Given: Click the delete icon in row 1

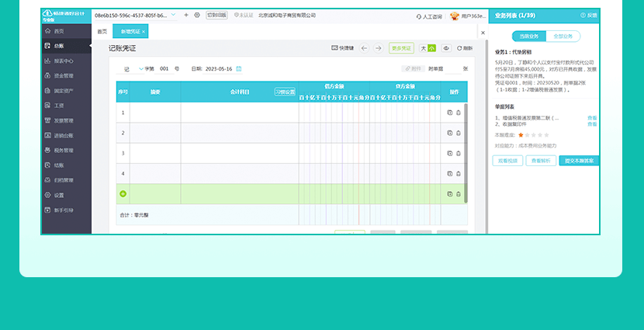Looking at the screenshot, I should (459, 113).
